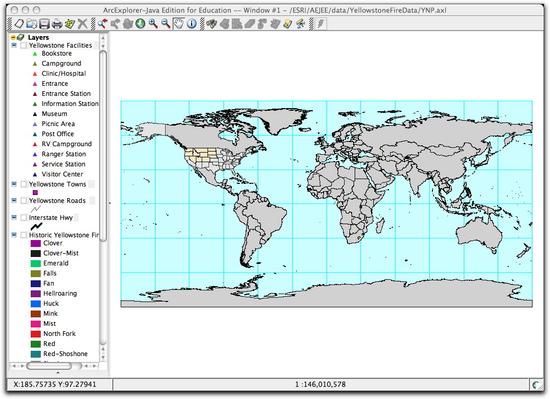Select the Zoom Out magnifier tool
550x399 pixels.
tap(166, 24)
